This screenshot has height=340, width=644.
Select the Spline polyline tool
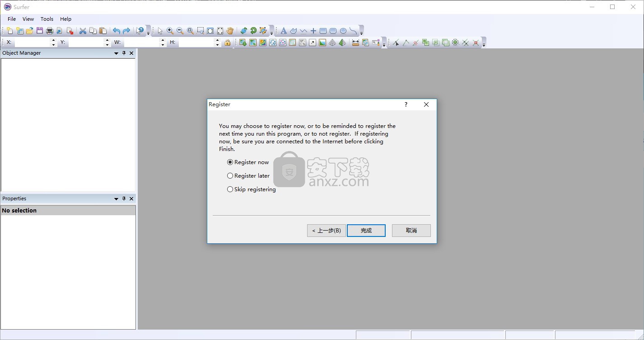[353, 31]
